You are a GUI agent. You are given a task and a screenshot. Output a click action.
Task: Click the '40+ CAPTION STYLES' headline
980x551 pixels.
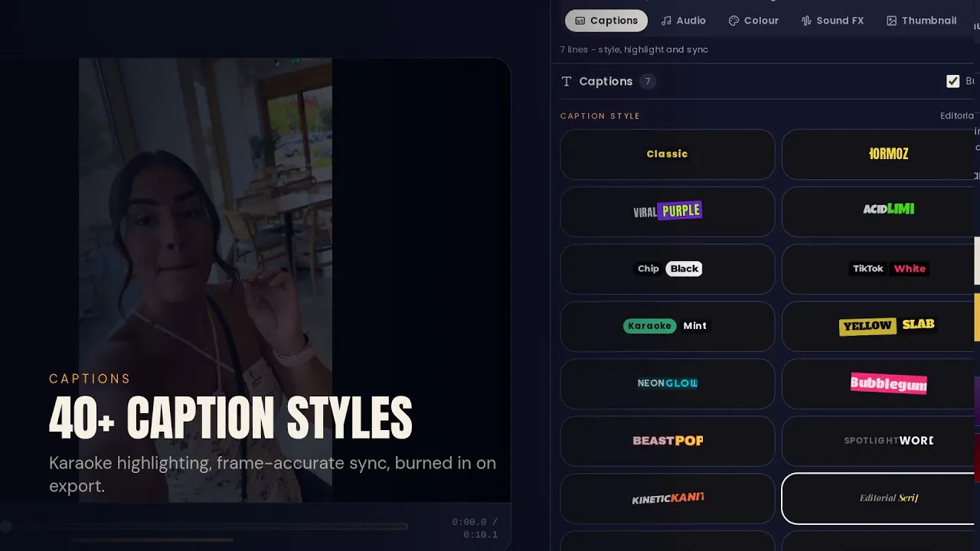coord(230,419)
